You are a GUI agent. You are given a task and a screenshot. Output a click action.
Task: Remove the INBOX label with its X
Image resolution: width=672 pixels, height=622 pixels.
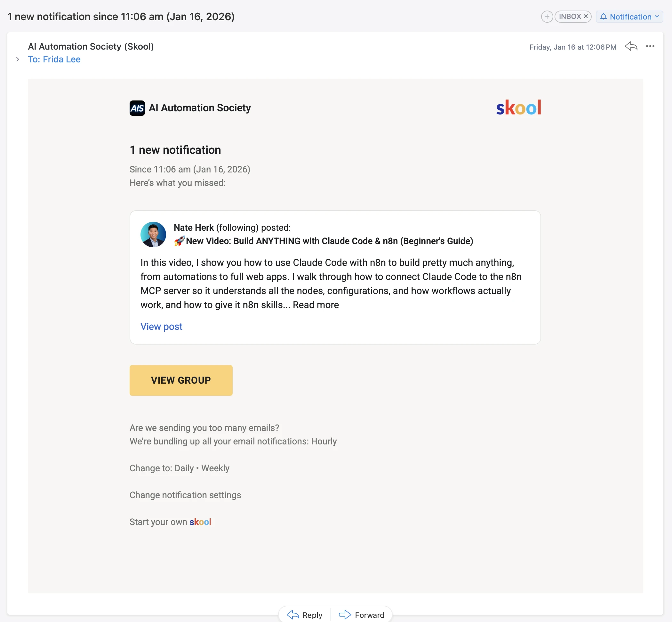(586, 17)
